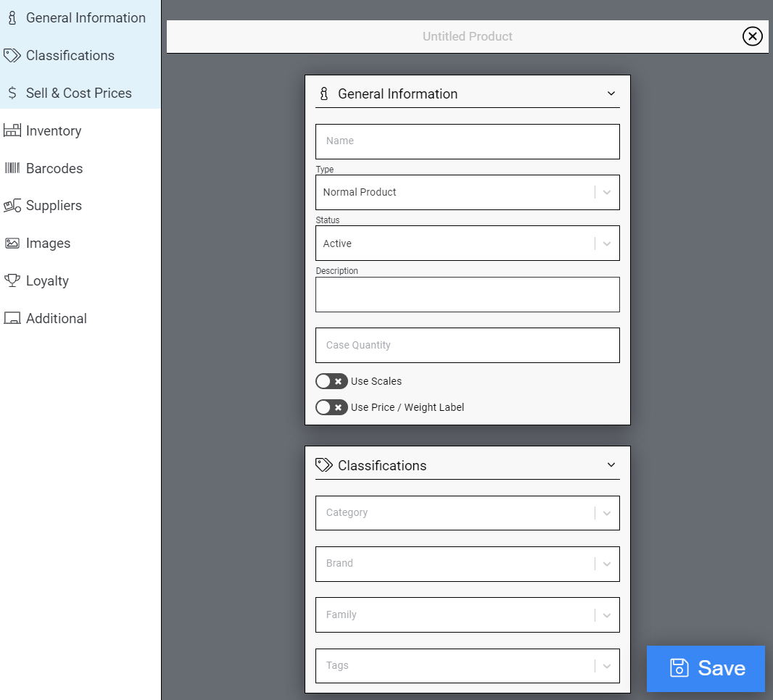
Task: Open the Status dropdown showing Active
Action: click(x=467, y=243)
